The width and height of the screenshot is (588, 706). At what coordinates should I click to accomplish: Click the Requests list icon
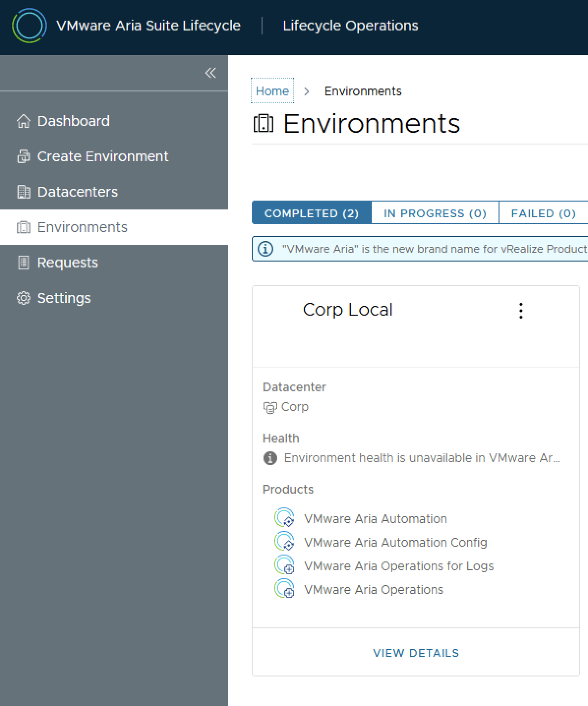(23, 263)
